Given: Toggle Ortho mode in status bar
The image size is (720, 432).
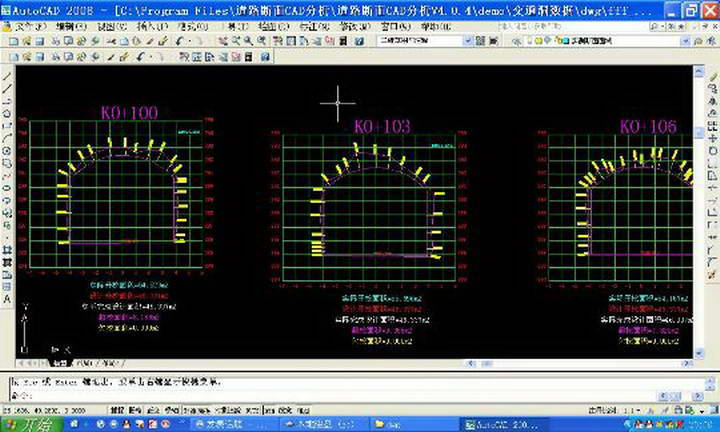Looking at the screenshot, I should point(154,410).
